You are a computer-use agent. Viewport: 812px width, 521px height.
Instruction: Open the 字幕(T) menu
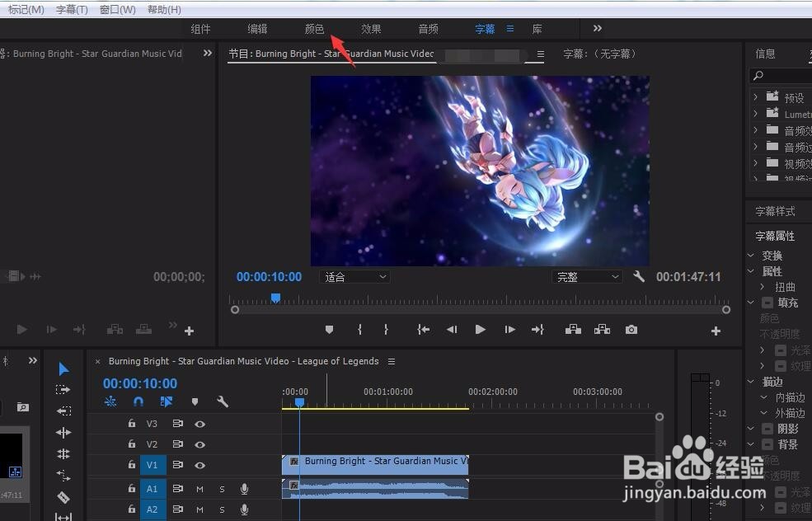(x=72, y=9)
